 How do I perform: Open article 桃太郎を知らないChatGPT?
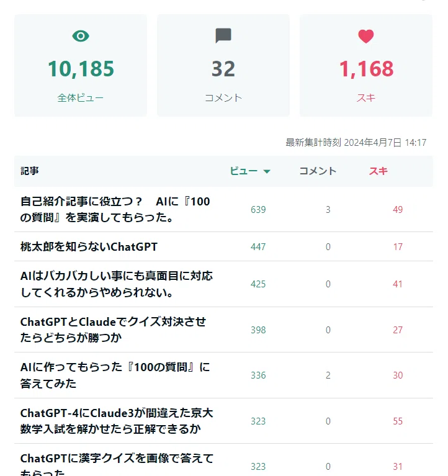point(89,246)
